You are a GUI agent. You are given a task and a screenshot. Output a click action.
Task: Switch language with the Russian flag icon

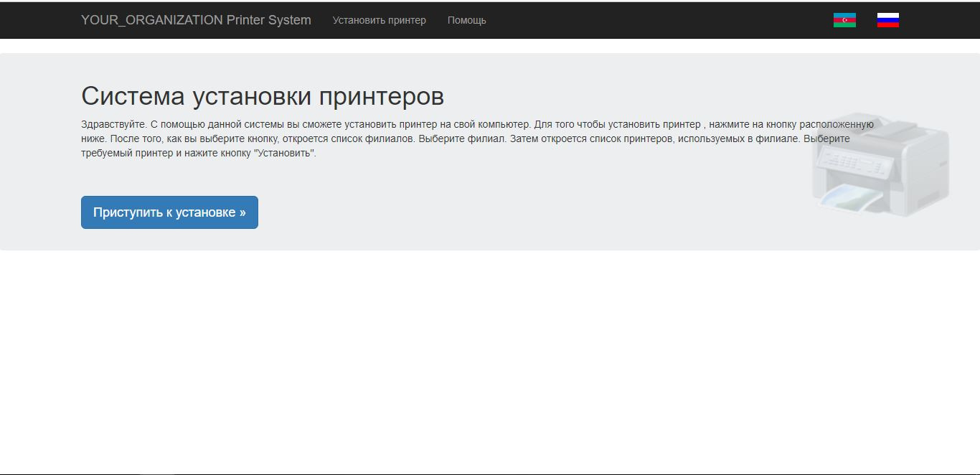point(887,20)
